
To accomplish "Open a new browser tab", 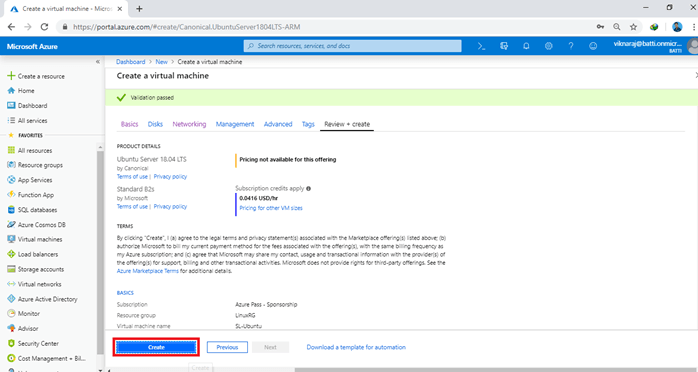I will pyautogui.click(x=139, y=8).
